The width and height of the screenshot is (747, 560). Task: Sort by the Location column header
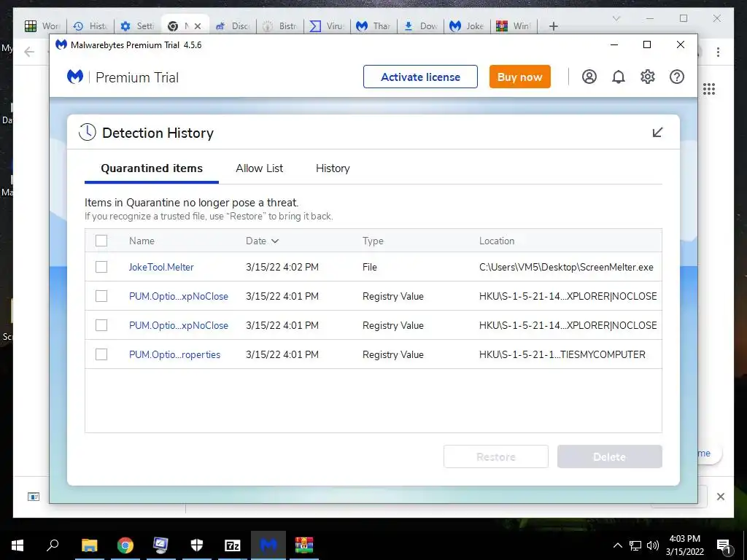coord(496,241)
